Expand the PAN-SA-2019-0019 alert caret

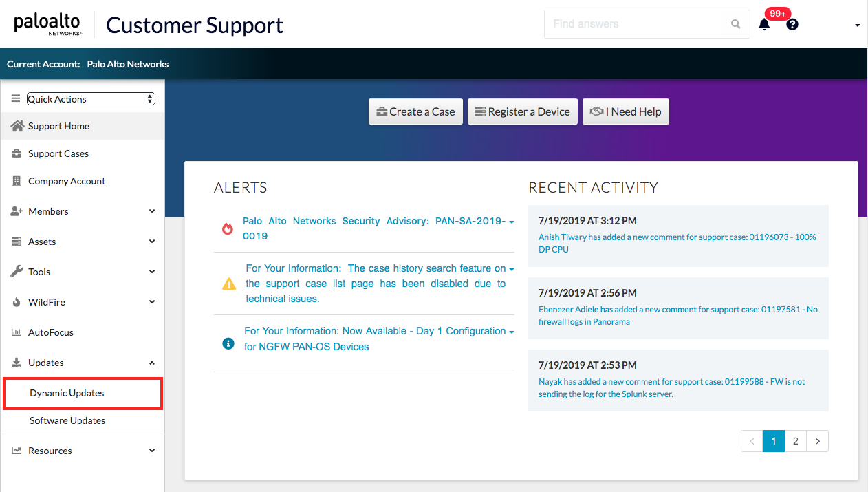[x=512, y=222]
